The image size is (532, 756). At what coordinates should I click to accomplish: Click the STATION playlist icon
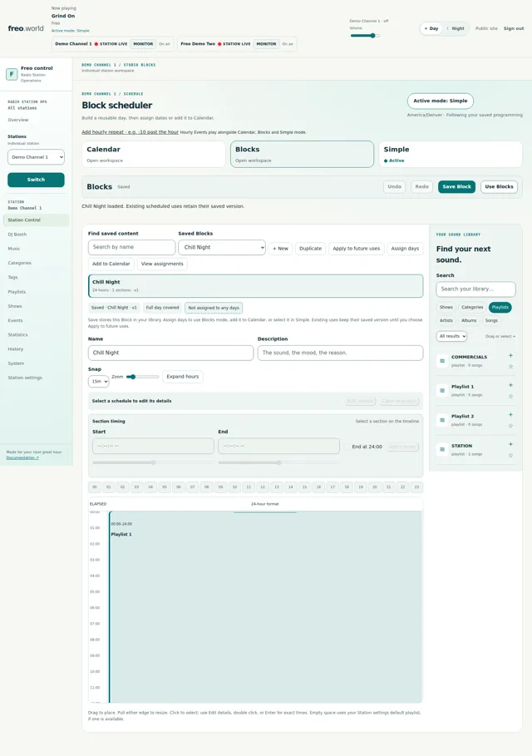click(x=442, y=449)
